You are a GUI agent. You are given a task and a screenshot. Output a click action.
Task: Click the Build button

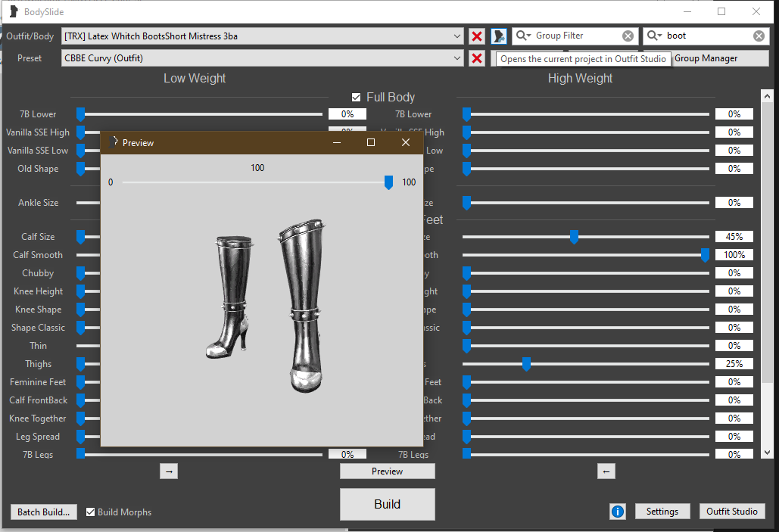point(388,504)
